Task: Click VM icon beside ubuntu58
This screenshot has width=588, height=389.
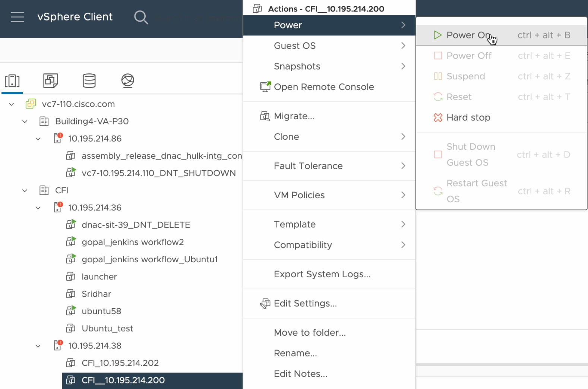Action: (x=71, y=310)
